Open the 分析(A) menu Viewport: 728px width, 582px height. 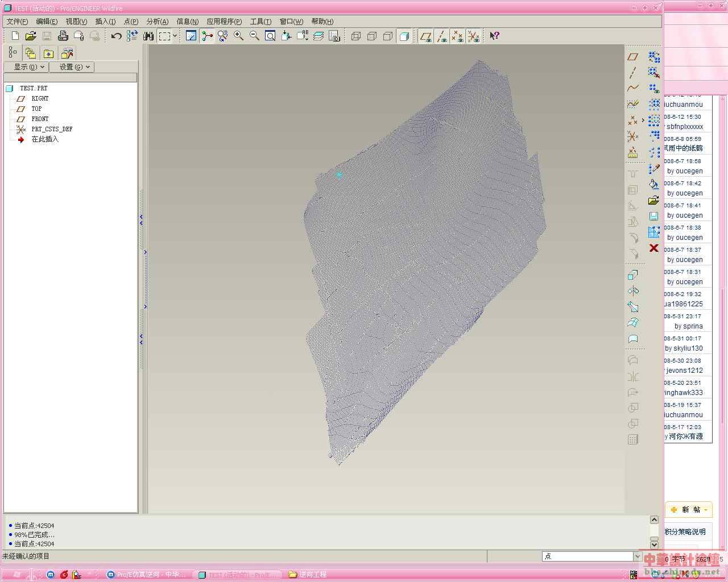point(157,22)
